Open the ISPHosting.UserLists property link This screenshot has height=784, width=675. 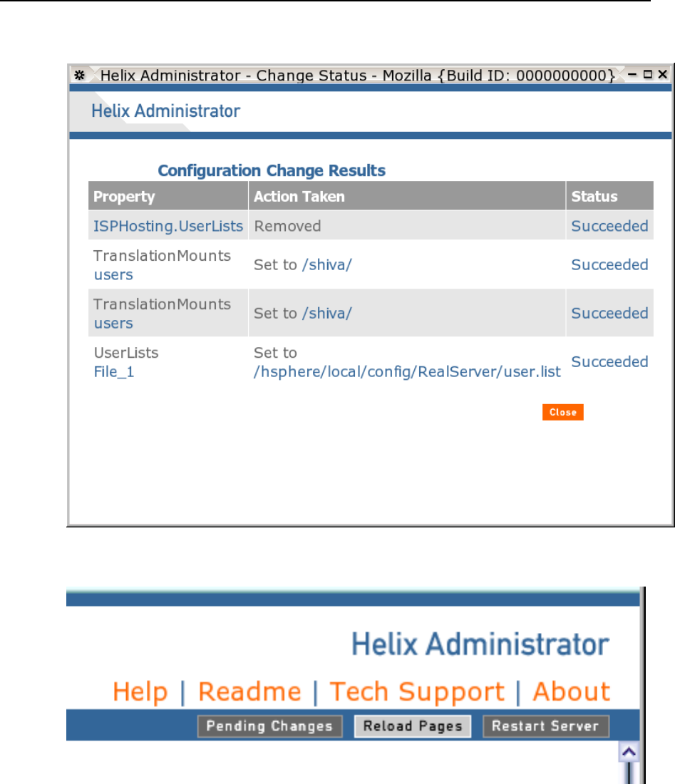(x=168, y=226)
